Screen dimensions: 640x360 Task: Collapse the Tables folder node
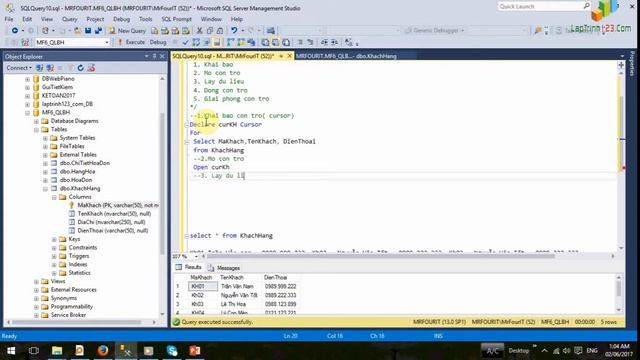pos(37,129)
